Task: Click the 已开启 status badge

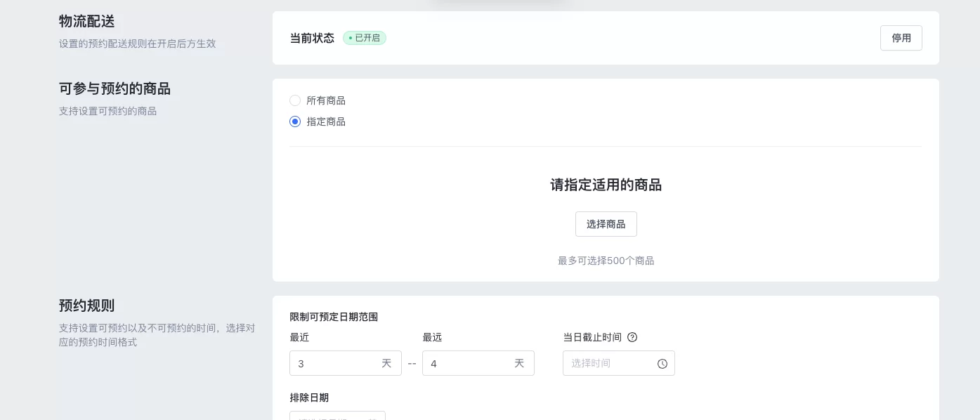Action: [x=364, y=38]
